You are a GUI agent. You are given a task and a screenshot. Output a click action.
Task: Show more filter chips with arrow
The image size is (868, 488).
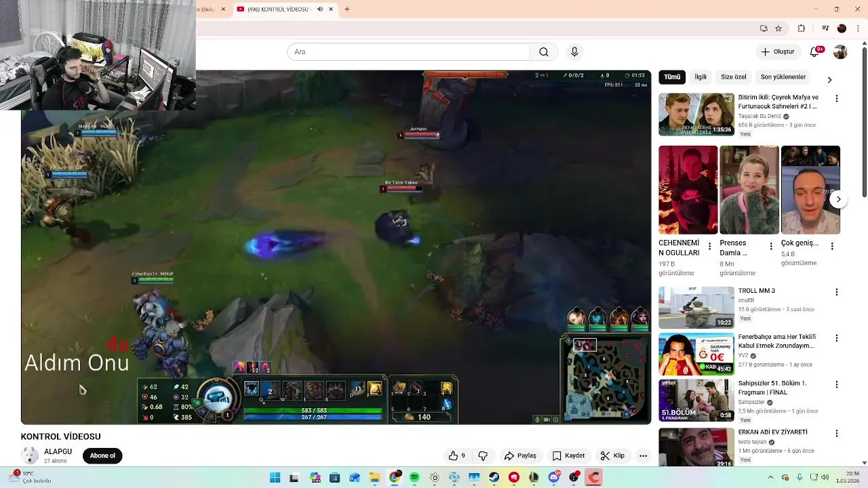[829, 79]
